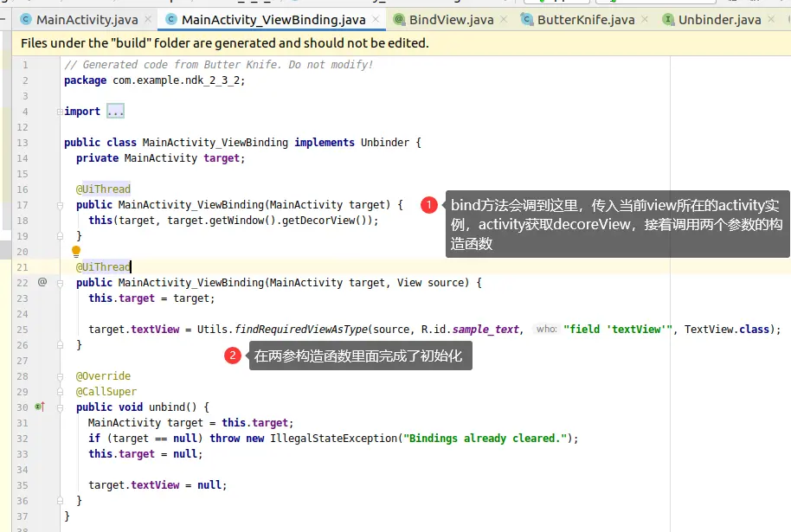Click line number 32 in the gutter

[23, 439]
